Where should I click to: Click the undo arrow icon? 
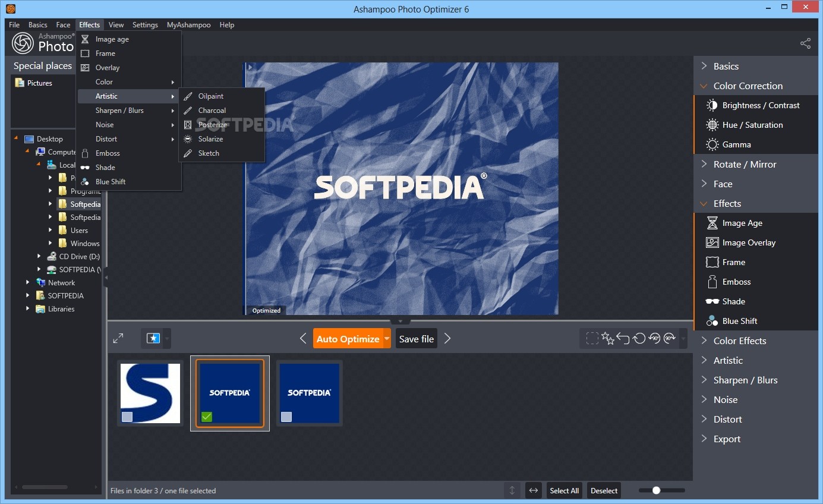click(623, 338)
